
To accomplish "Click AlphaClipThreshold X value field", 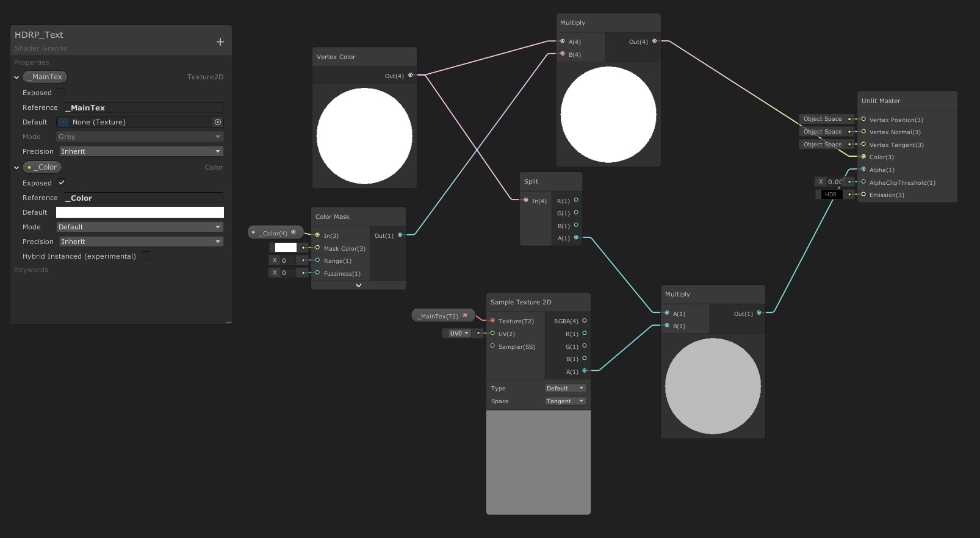I will 835,182.
